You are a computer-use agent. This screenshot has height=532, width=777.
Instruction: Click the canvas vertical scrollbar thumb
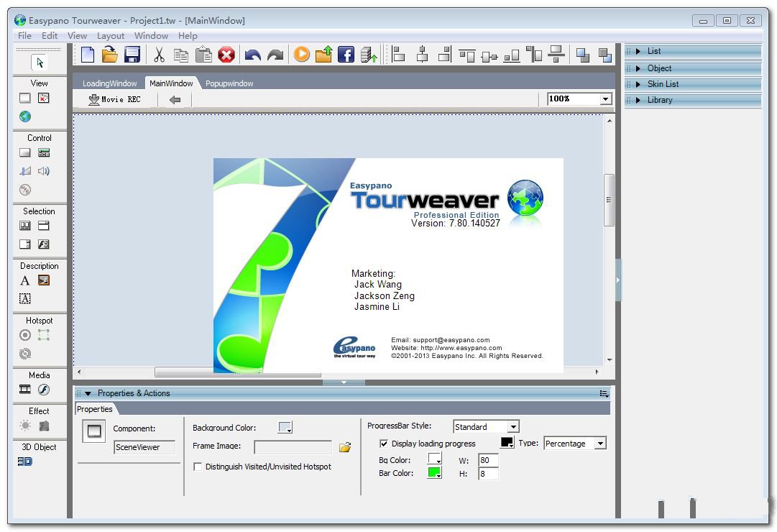609,201
